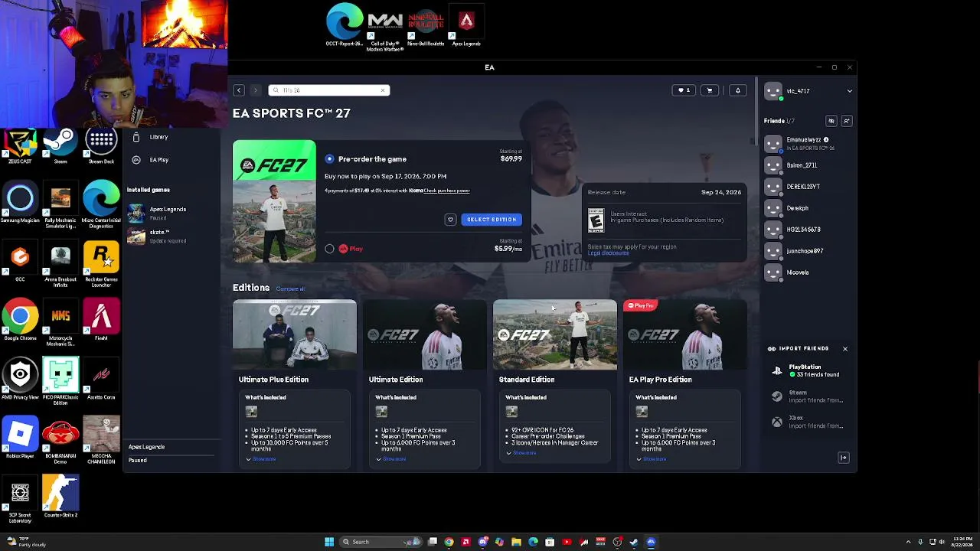Open the taskbar clock and date
This screenshot has width=980, height=551.
click(x=962, y=542)
